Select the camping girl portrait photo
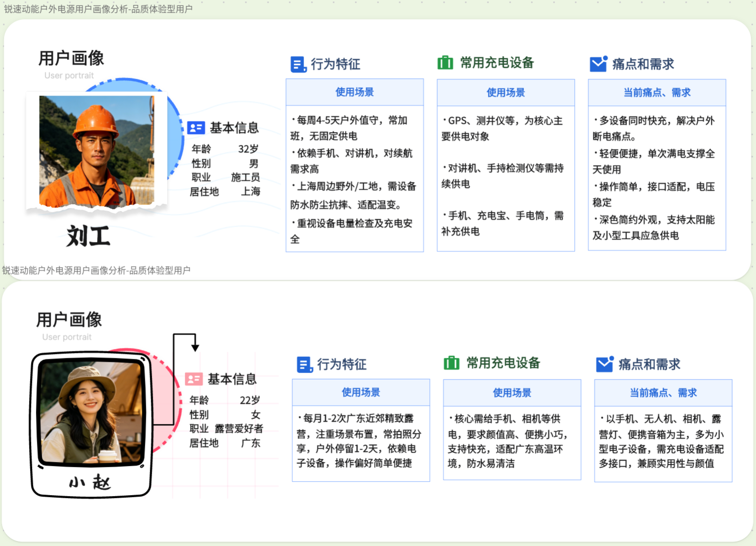 [x=91, y=412]
